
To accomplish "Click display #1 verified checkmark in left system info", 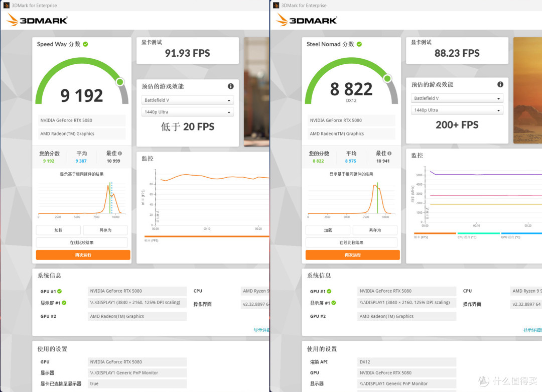I will point(64,303).
